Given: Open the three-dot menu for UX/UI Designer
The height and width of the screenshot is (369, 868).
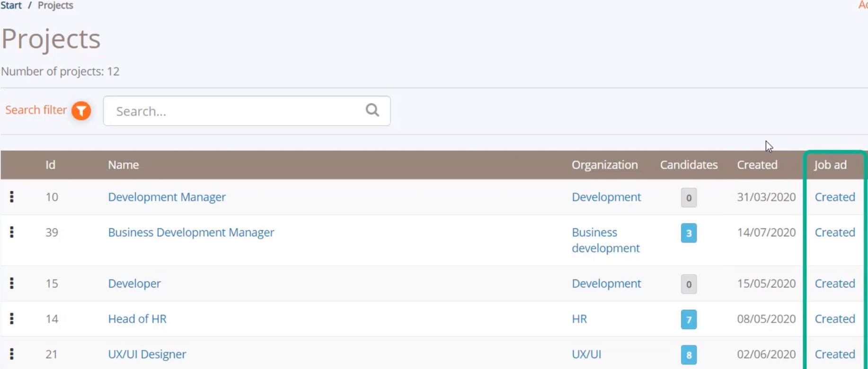Looking at the screenshot, I should 12,354.
